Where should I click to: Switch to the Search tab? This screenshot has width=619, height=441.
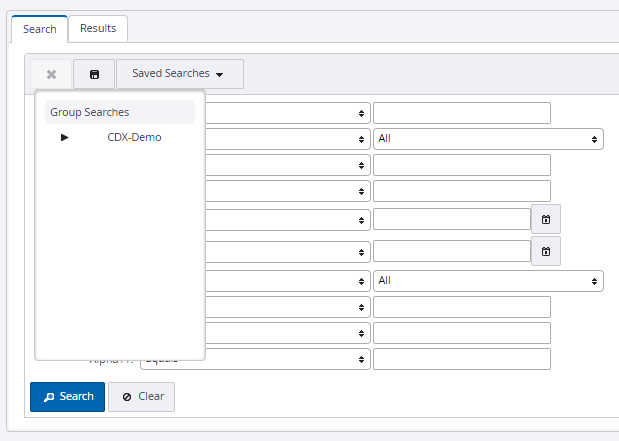coord(40,29)
